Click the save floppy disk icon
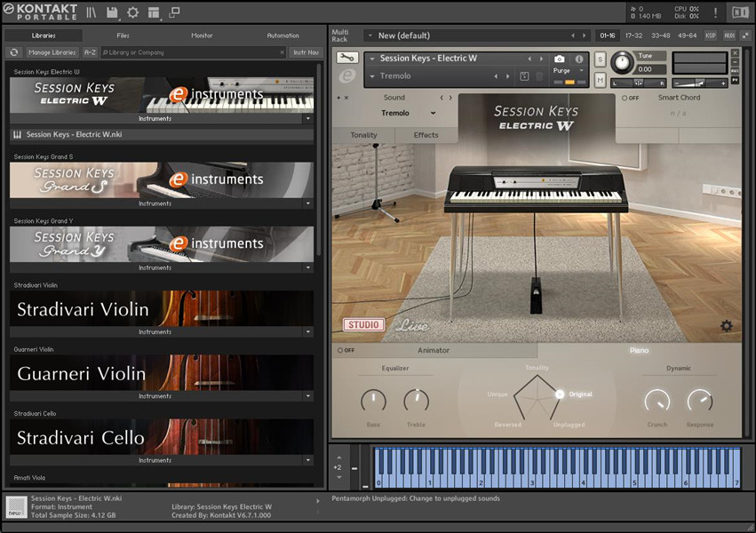The width and height of the screenshot is (756, 533). 113,12
